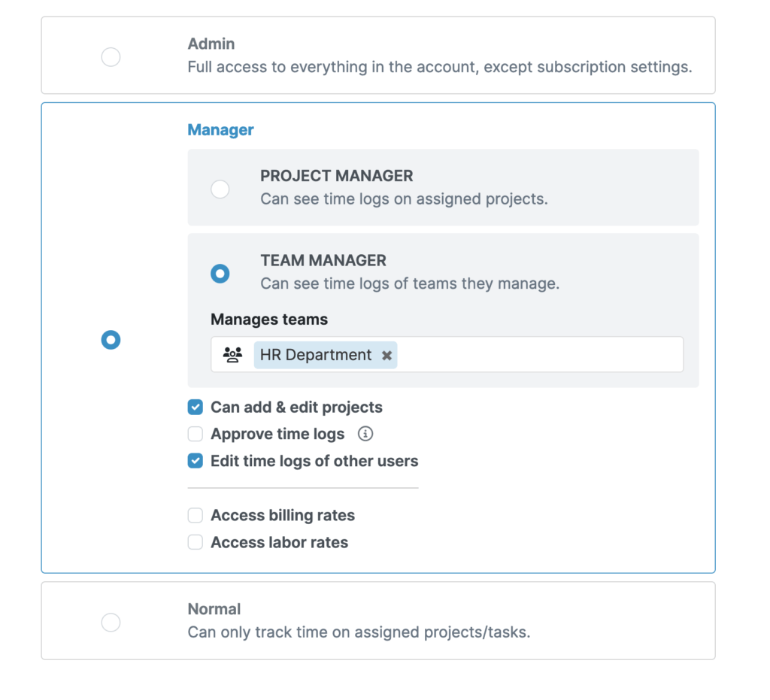Click the info icon beside Approve time logs
The image size is (770, 700).
365,434
